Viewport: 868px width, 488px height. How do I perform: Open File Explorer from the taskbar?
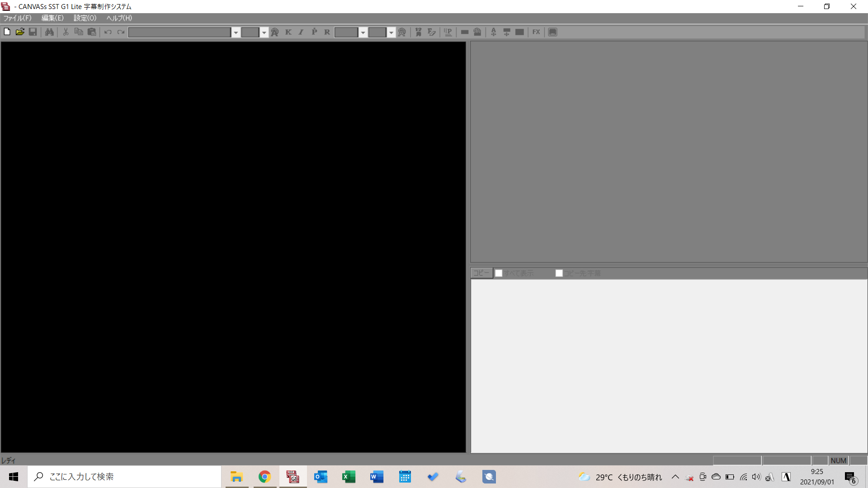237,477
